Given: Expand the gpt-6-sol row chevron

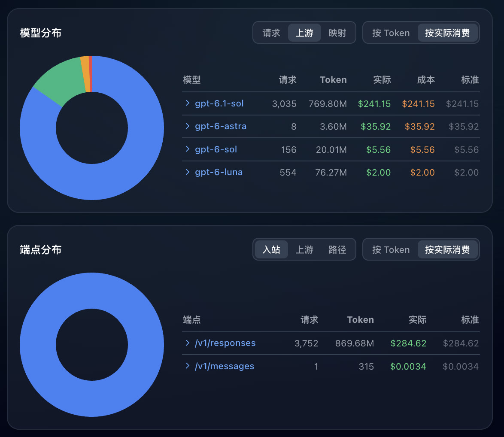Looking at the screenshot, I should pos(188,149).
